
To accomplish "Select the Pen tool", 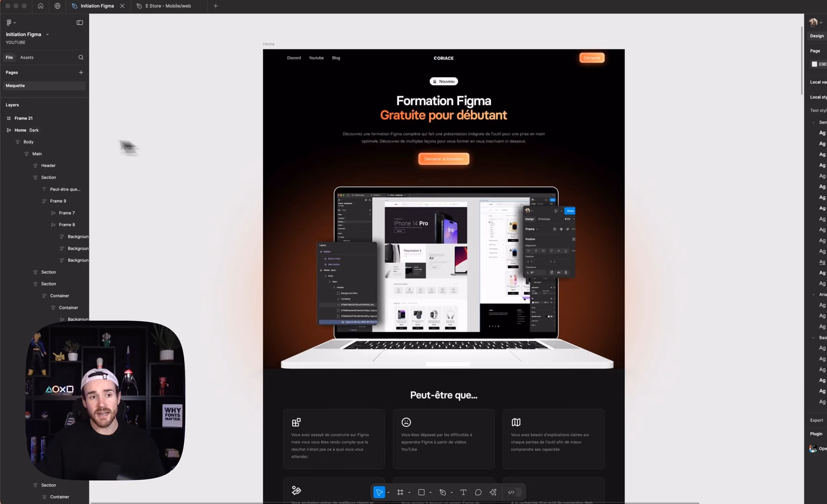I will tap(443, 492).
